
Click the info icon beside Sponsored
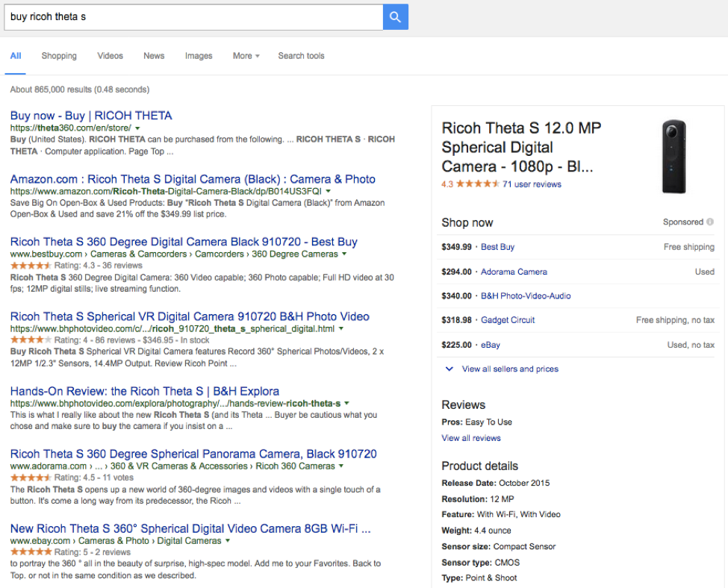tap(709, 222)
